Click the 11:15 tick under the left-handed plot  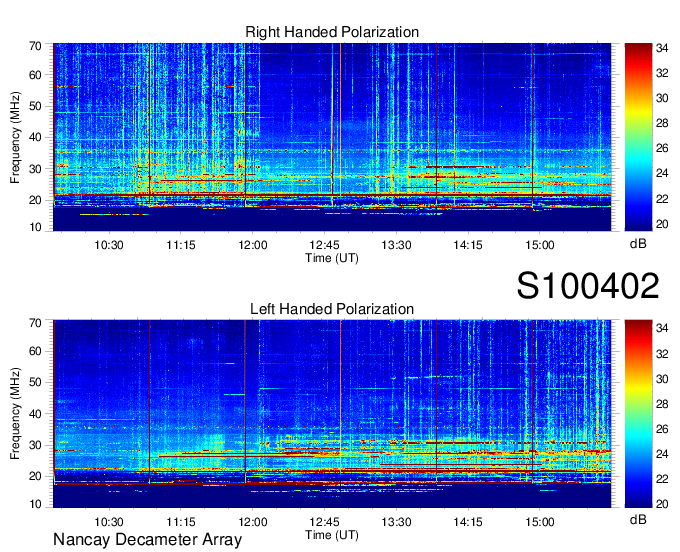181,522
